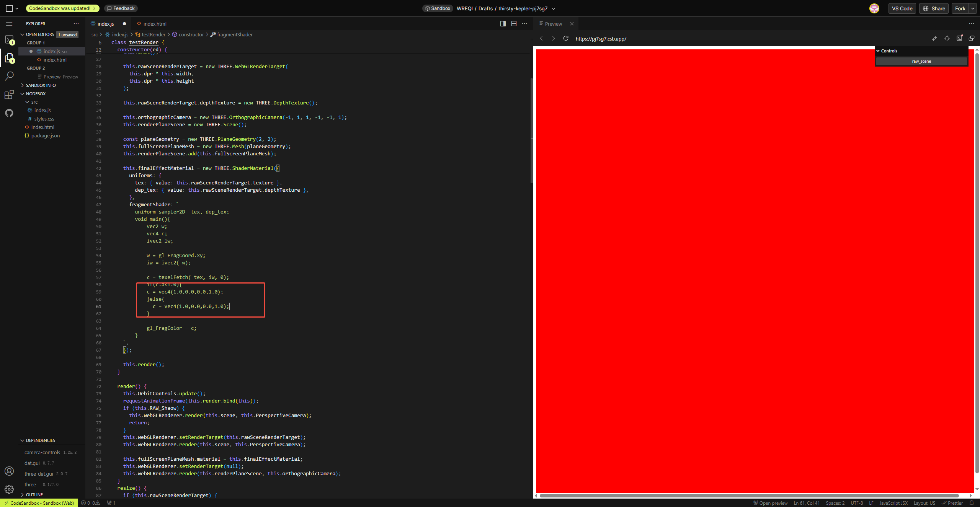Click the user avatar in the top bar
The image size is (980, 507).
pos(874,8)
